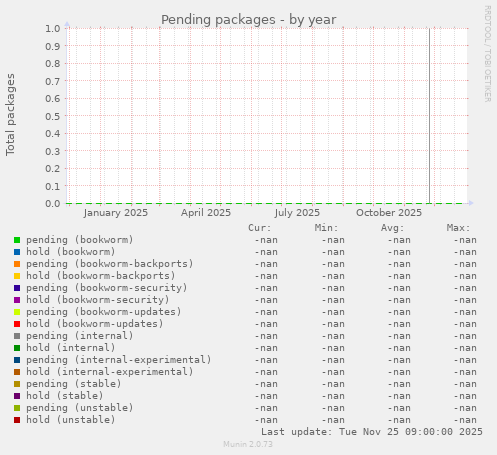Click the 'pending (internal-experimental)' legend label
The image size is (497, 455).
119,360
